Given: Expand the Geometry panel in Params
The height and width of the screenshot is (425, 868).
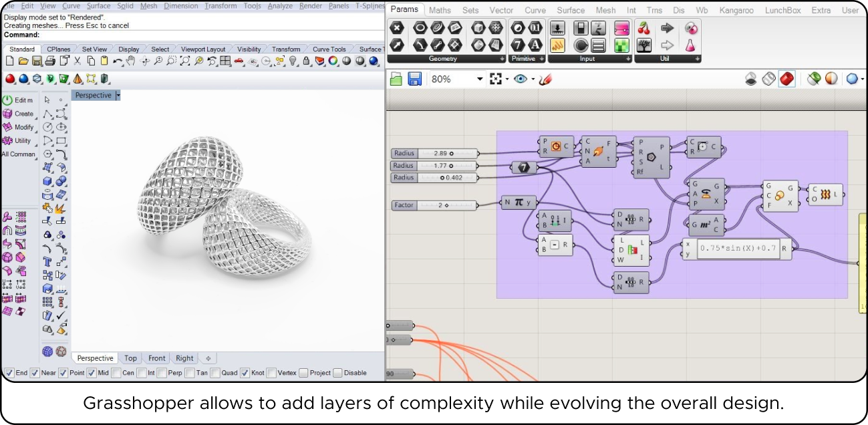Looking at the screenshot, I should (x=501, y=59).
